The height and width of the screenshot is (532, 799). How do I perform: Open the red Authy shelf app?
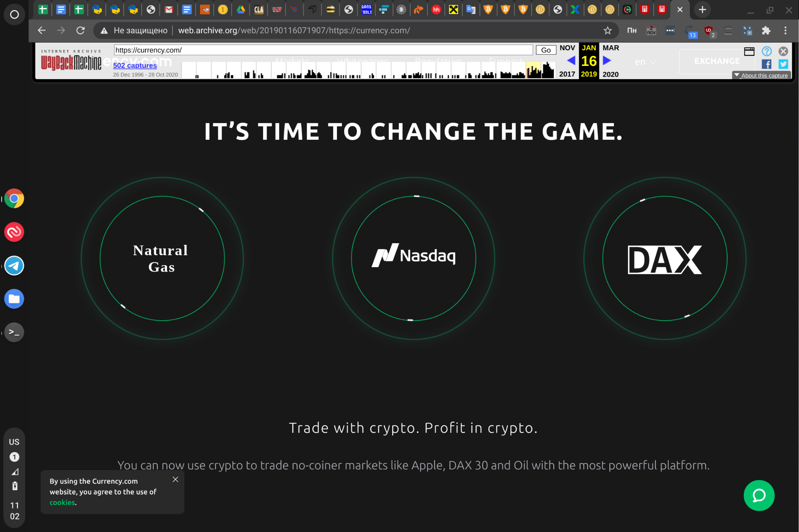tap(14, 232)
